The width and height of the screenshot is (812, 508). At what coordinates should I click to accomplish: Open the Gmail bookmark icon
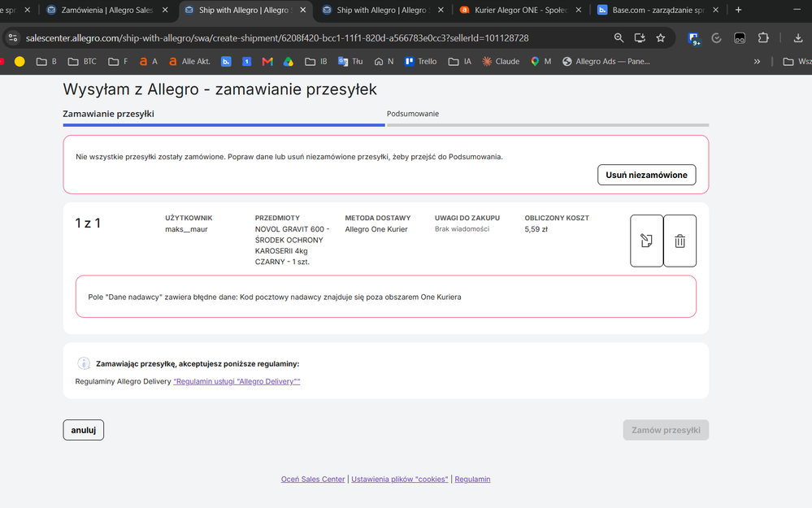pos(267,62)
